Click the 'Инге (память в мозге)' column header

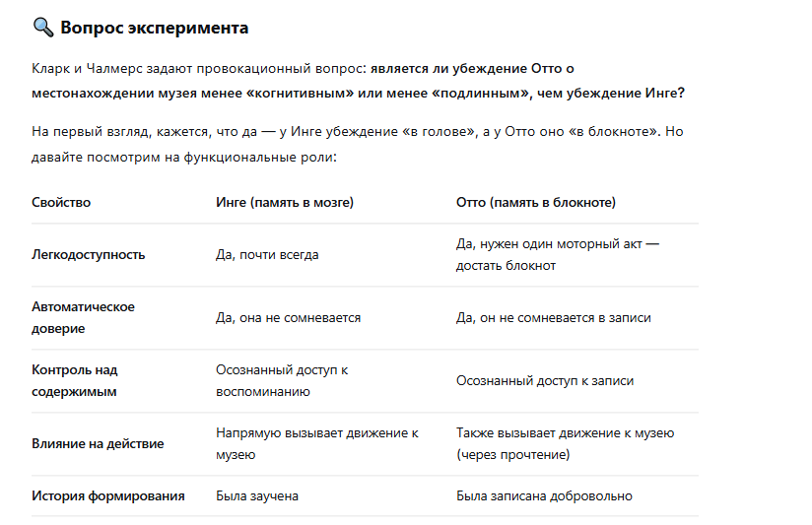285,203
